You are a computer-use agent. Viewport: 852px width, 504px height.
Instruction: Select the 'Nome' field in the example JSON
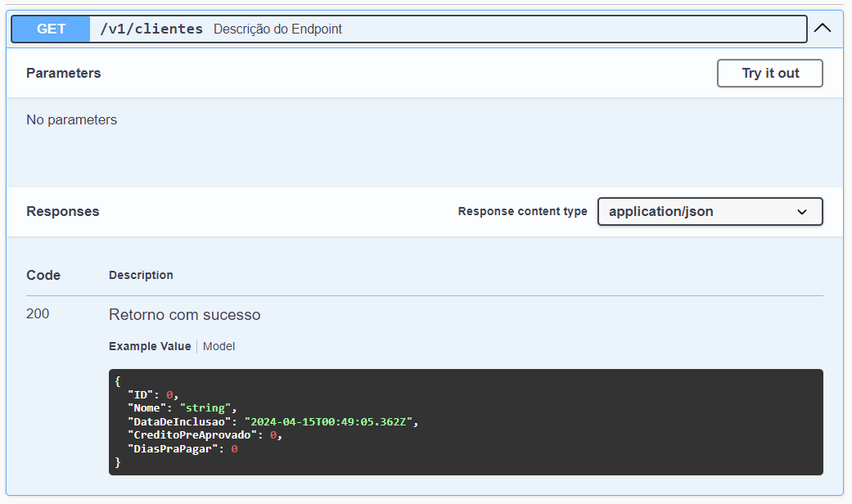pyautogui.click(x=147, y=407)
